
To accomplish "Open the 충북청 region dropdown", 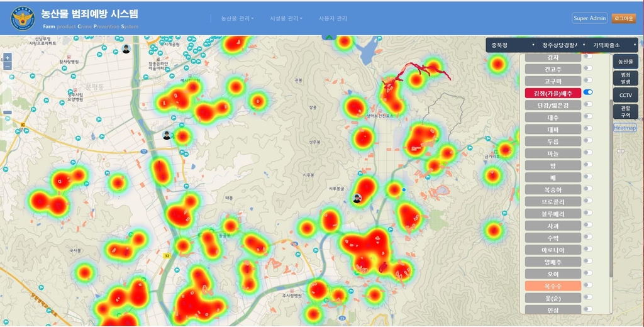I will pyautogui.click(x=511, y=45).
